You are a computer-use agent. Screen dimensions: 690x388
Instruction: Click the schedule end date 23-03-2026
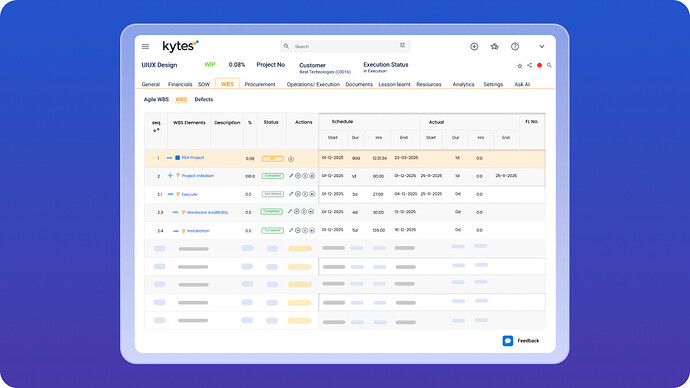pos(406,157)
